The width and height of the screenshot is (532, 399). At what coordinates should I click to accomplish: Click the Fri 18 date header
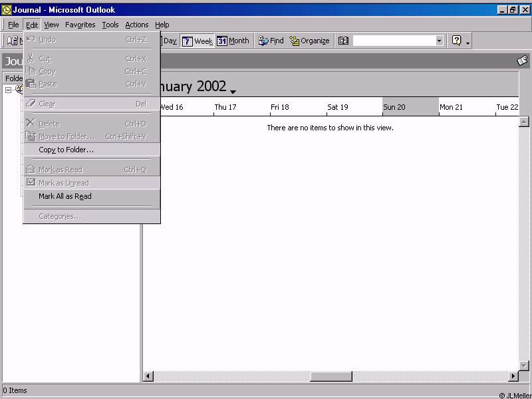click(298, 107)
